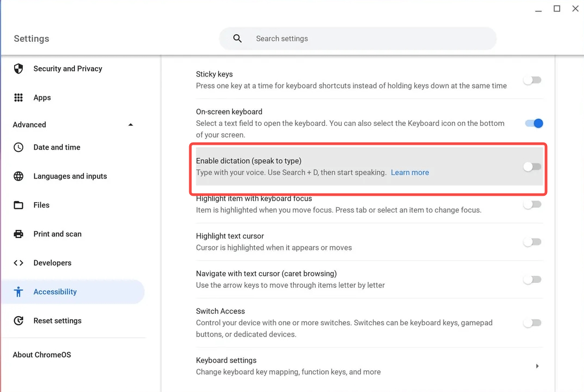Click the Developers code brackets icon
Screen dimensions: 584x392
pyautogui.click(x=18, y=263)
